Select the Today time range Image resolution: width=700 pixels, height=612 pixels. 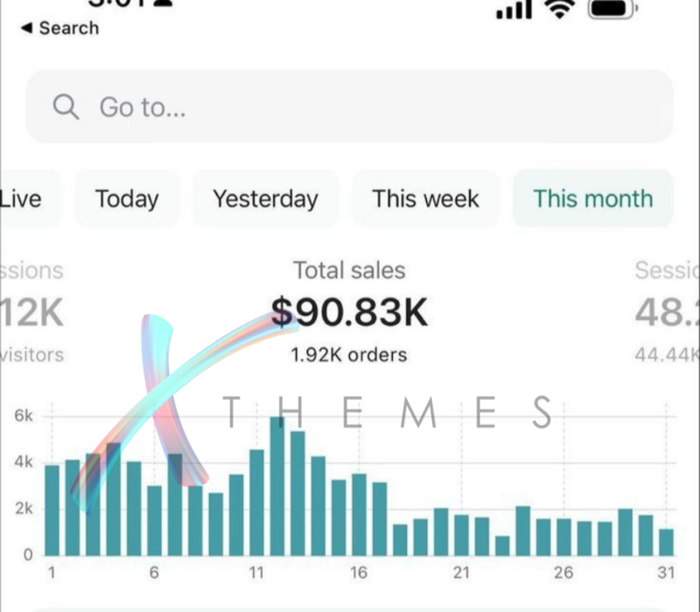click(x=127, y=198)
